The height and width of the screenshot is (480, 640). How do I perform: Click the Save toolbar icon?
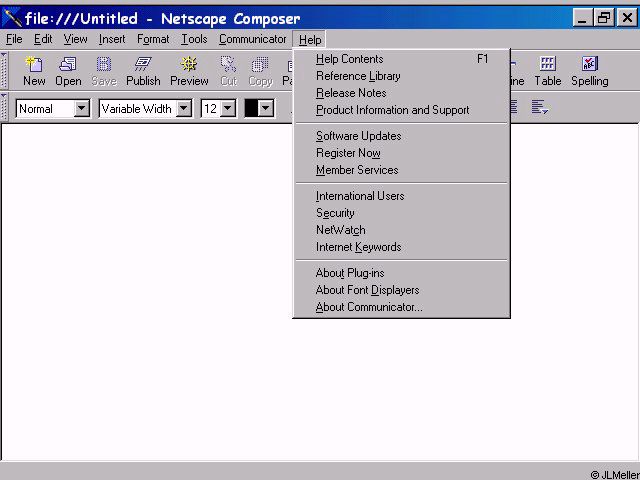click(104, 71)
